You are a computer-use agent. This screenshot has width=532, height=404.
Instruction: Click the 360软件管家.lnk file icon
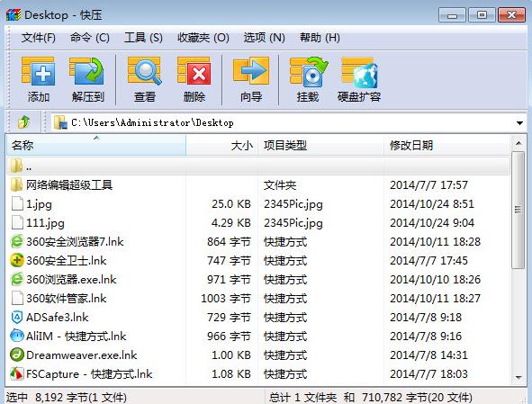click(x=17, y=298)
